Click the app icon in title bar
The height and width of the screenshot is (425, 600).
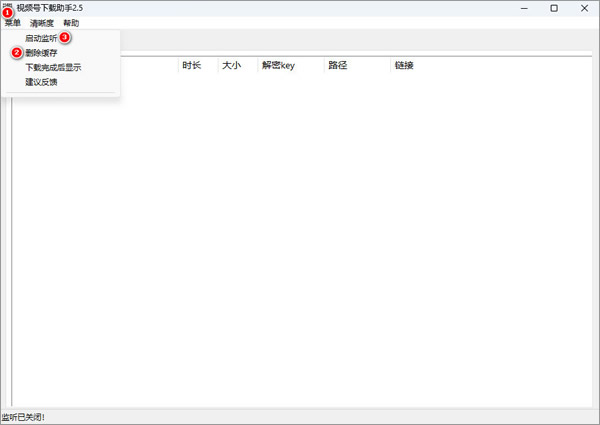(7, 8)
